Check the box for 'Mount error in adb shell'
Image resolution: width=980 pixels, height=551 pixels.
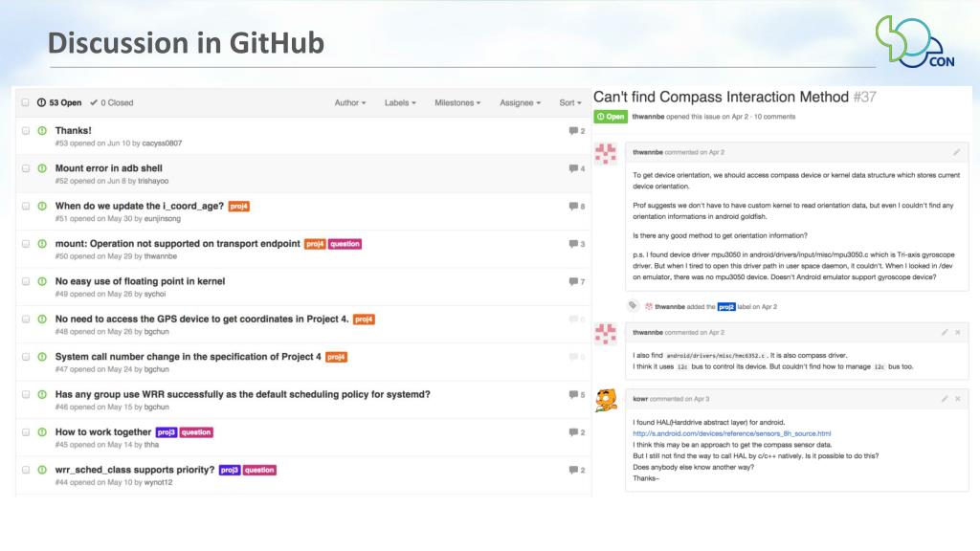pos(26,168)
